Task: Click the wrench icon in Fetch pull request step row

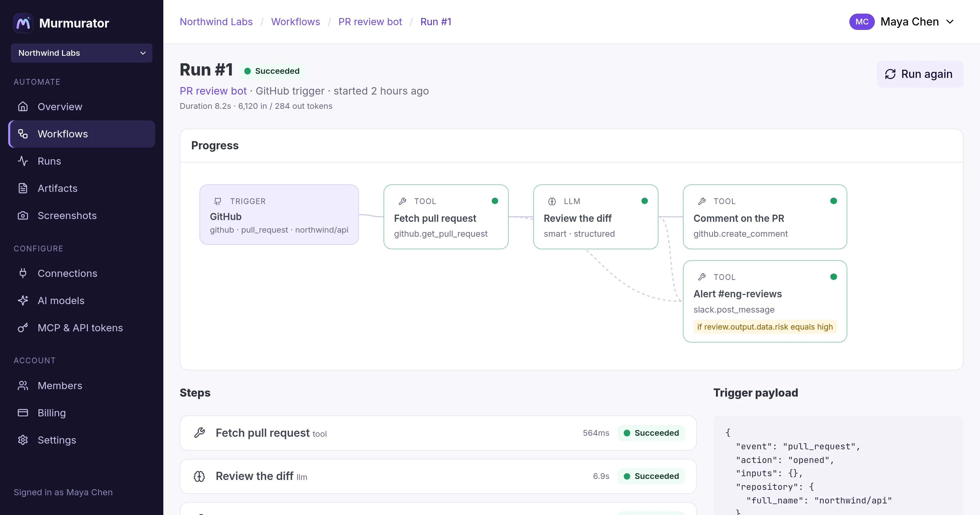Action: pos(199,433)
